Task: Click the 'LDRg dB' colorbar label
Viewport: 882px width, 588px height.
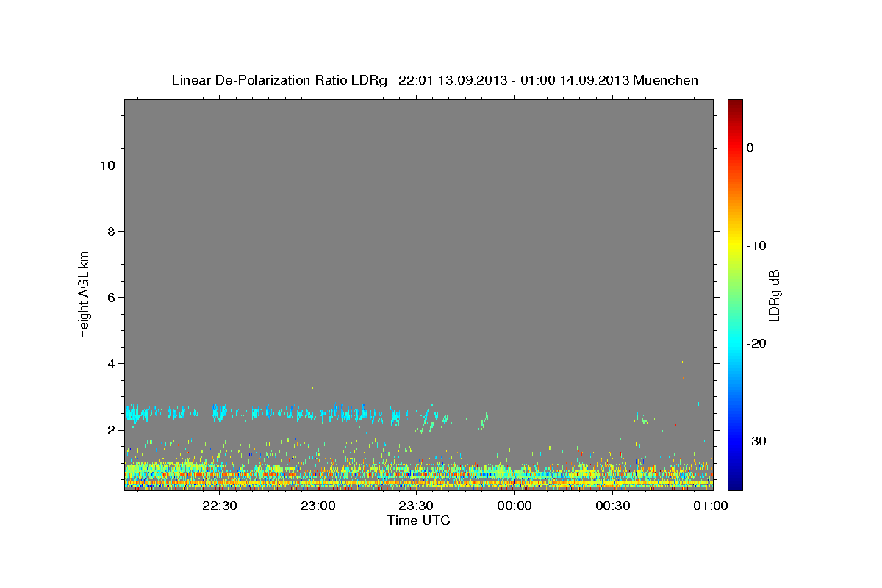Action: 774,295
